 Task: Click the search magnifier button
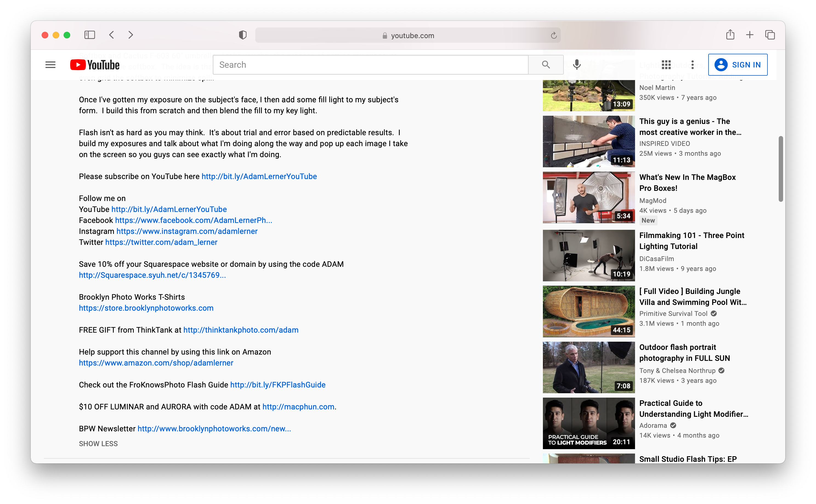click(546, 65)
